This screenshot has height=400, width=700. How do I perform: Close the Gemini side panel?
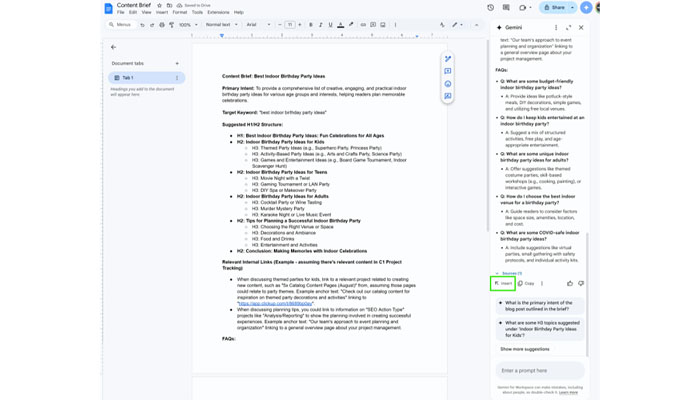pos(581,27)
